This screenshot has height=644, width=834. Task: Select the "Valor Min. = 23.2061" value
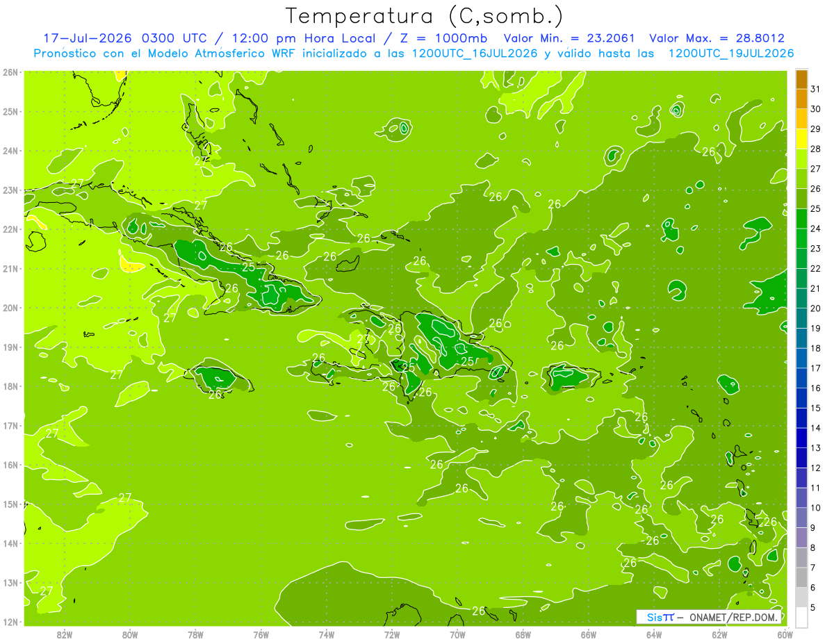tap(569, 38)
